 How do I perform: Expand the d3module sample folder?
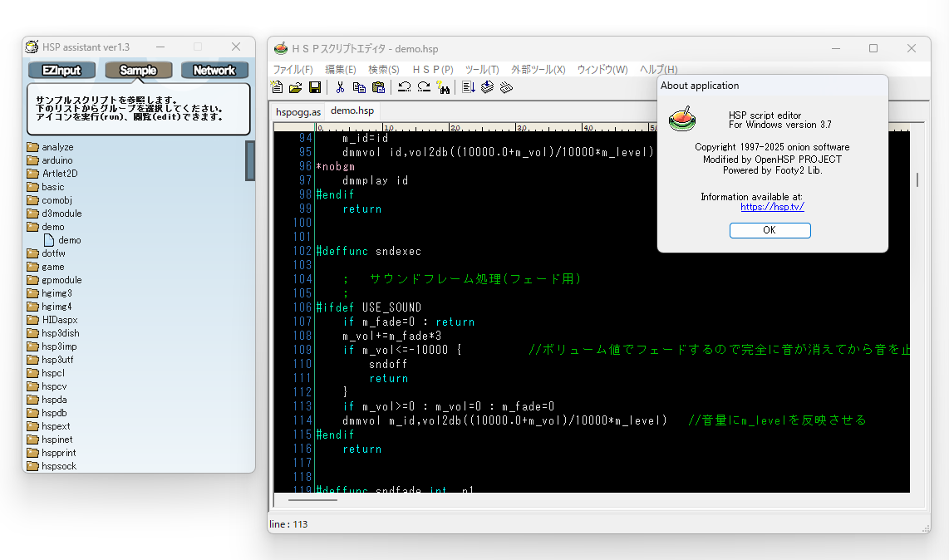click(x=55, y=214)
